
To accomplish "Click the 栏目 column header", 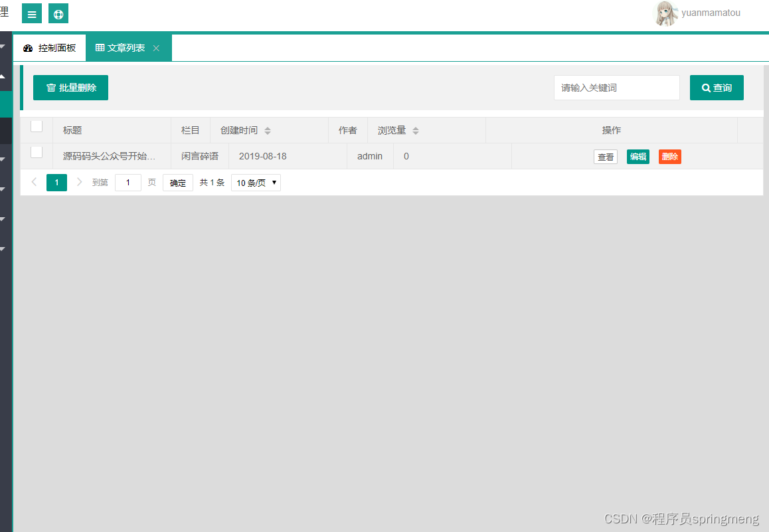I will [x=191, y=130].
